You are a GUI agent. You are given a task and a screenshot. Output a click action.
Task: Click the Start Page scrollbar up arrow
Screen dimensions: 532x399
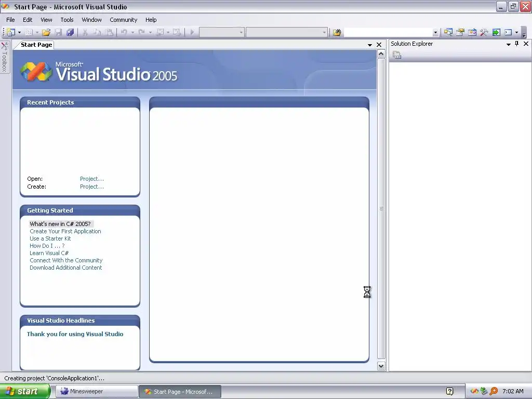click(x=381, y=54)
